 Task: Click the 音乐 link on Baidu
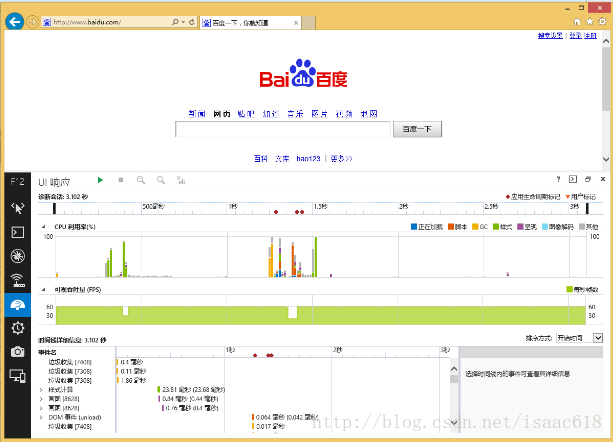click(295, 114)
